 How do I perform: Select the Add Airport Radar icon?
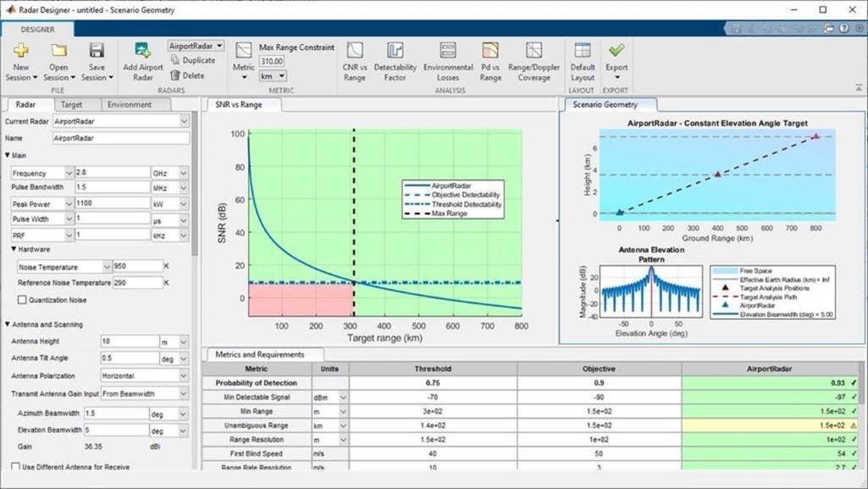[142, 59]
